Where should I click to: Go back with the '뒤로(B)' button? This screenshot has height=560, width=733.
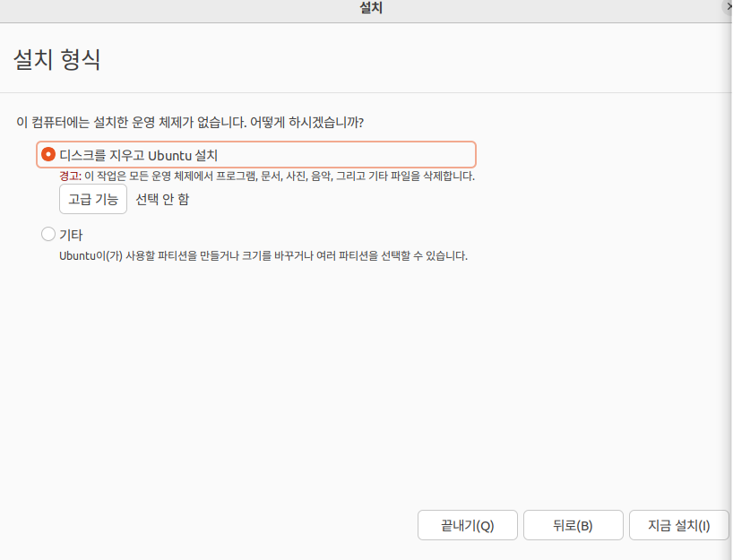[573, 525]
